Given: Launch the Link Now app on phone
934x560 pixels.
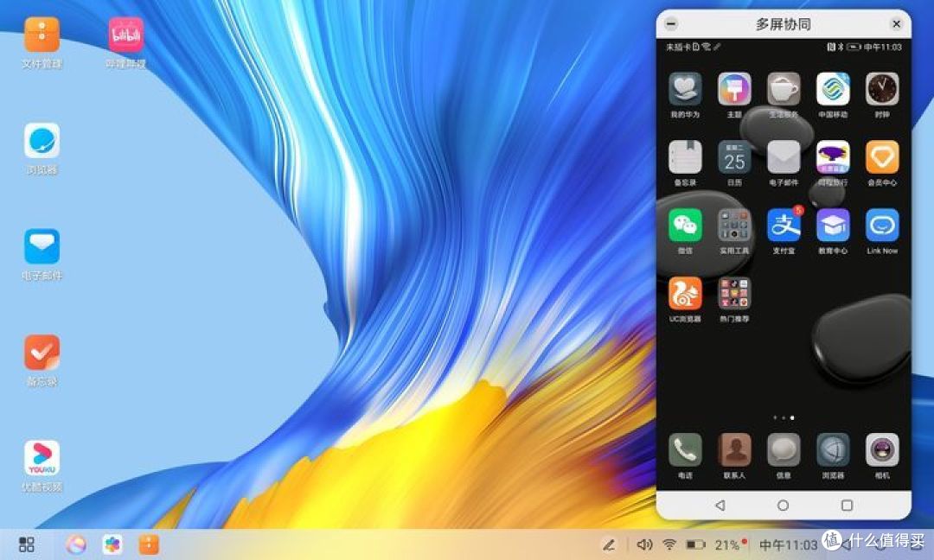Looking at the screenshot, I should [x=882, y=226].
